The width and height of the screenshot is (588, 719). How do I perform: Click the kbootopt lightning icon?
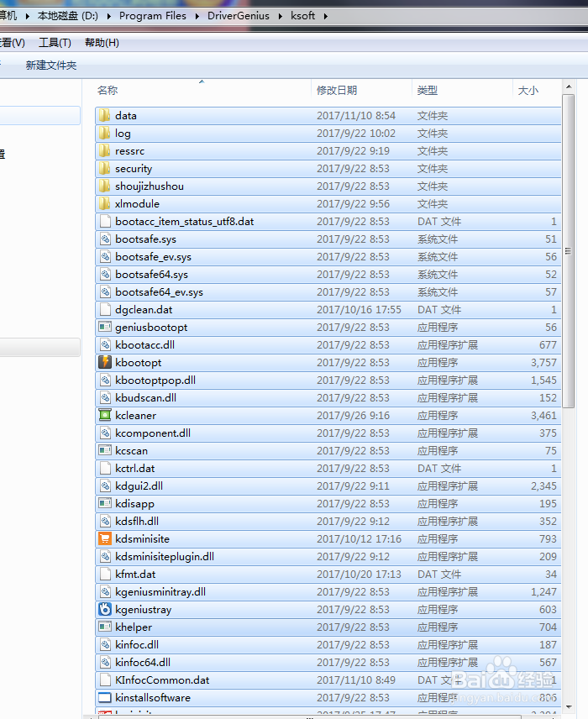pyautogui.click(x=105, y=362)
